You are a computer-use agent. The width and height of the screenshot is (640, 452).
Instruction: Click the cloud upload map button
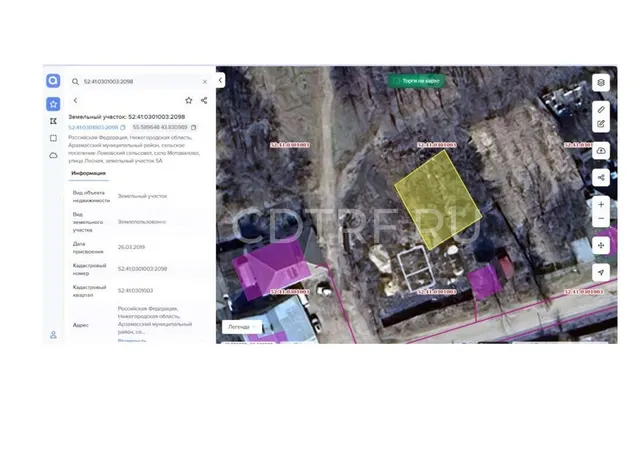[x=601, y=151]
